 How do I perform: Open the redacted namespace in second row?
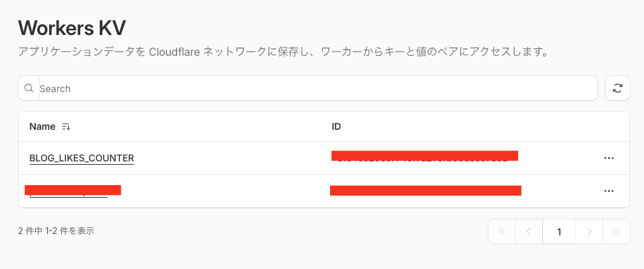[73, 190]
